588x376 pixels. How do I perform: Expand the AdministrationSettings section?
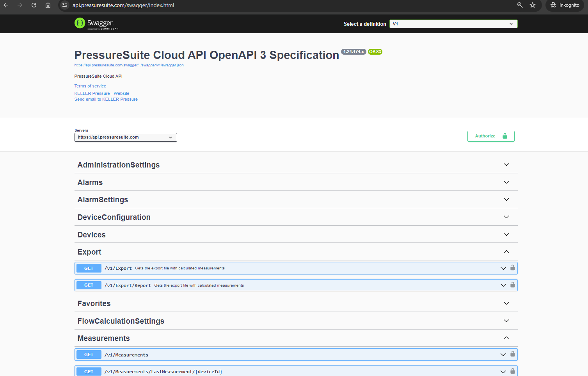tap(506, 165)
